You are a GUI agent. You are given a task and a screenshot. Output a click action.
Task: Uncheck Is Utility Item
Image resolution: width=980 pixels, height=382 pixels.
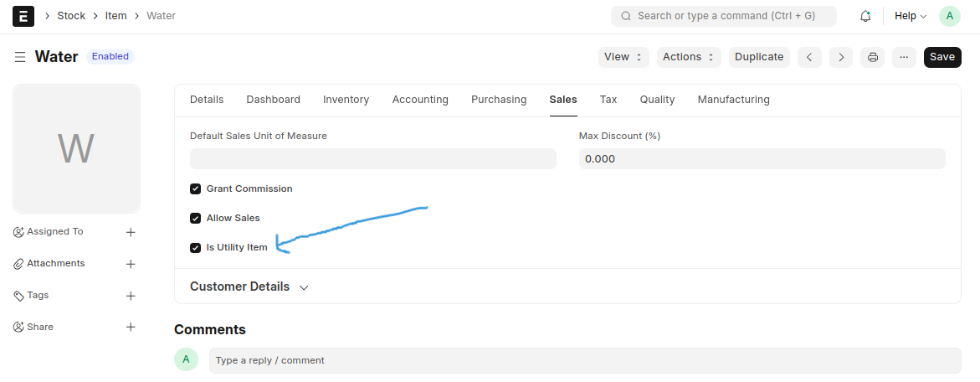coord(196,248)
